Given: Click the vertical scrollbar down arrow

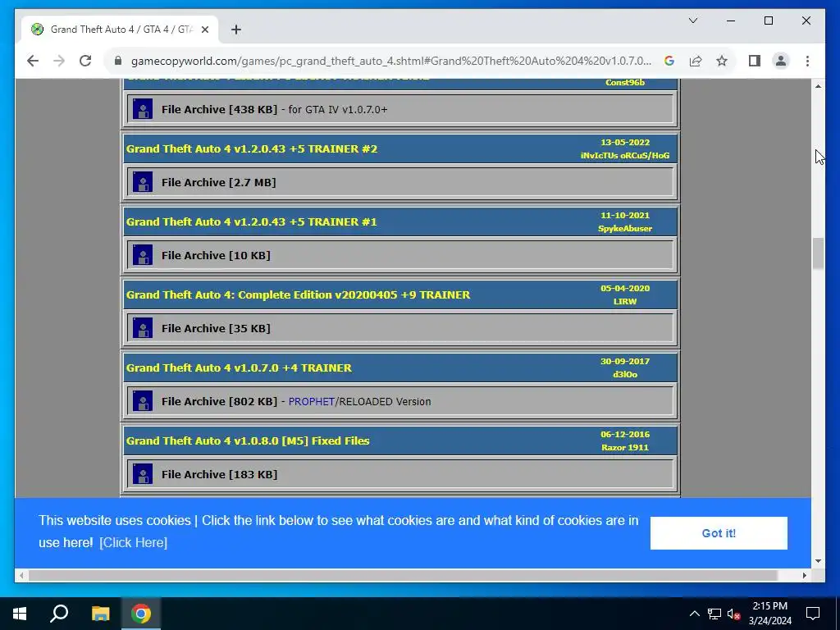Looking at the screenshot, I should (818, 561).
